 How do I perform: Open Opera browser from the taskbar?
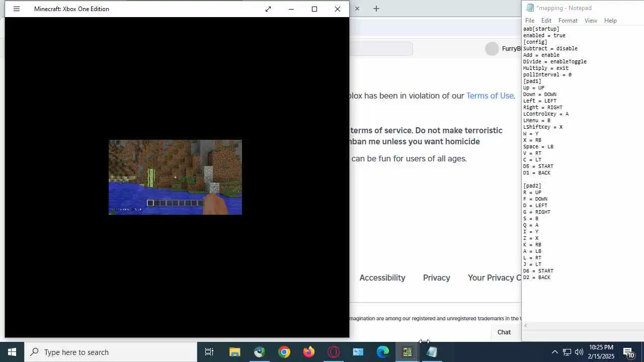tap(334, 352)
